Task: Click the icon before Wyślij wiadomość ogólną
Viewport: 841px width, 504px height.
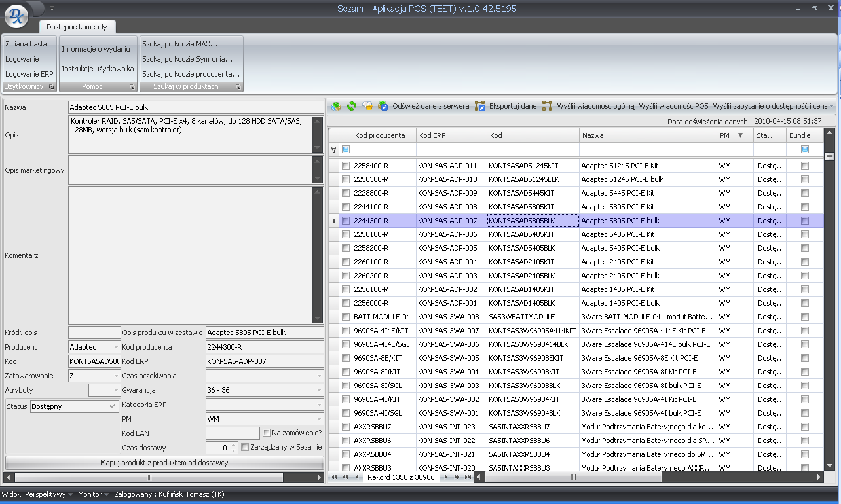Action: [548, 106]
